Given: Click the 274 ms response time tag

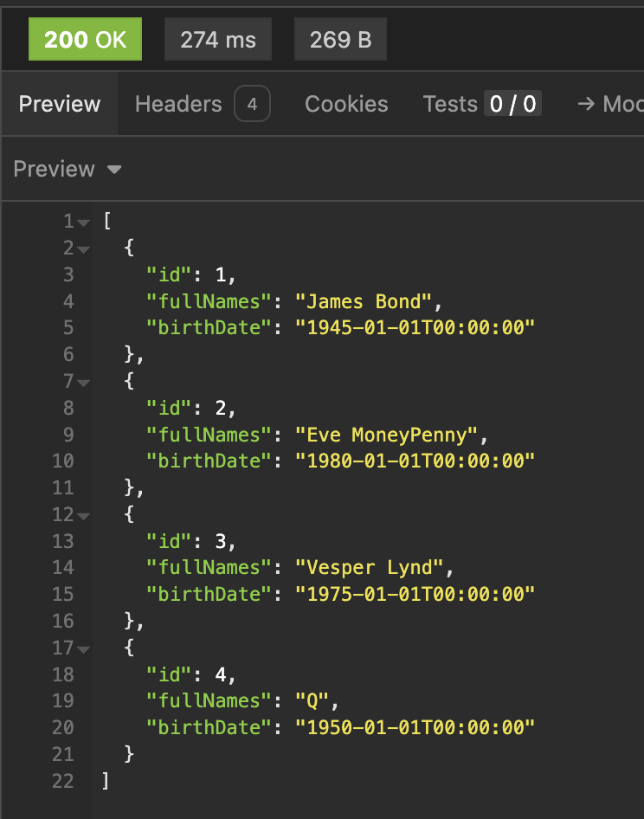Looking at the screenshot, I should pyautogui.click(x=217, y=40).
